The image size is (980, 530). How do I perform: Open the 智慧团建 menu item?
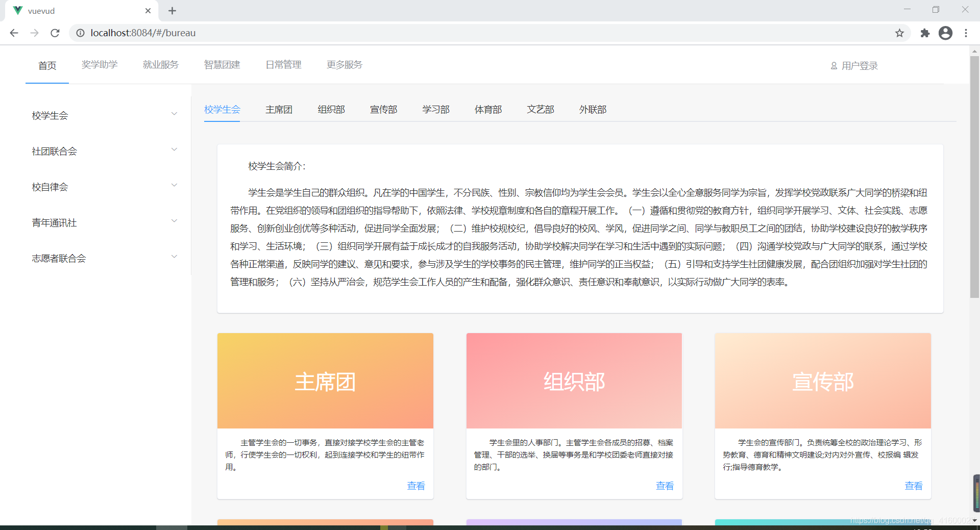tap(222, 65)
